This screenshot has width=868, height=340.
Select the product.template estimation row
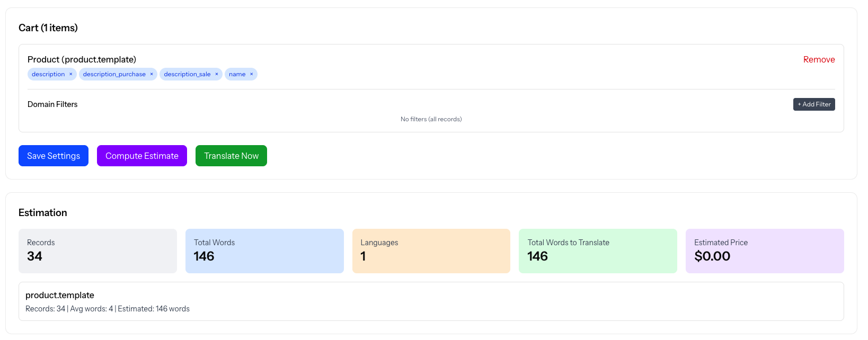431,301
